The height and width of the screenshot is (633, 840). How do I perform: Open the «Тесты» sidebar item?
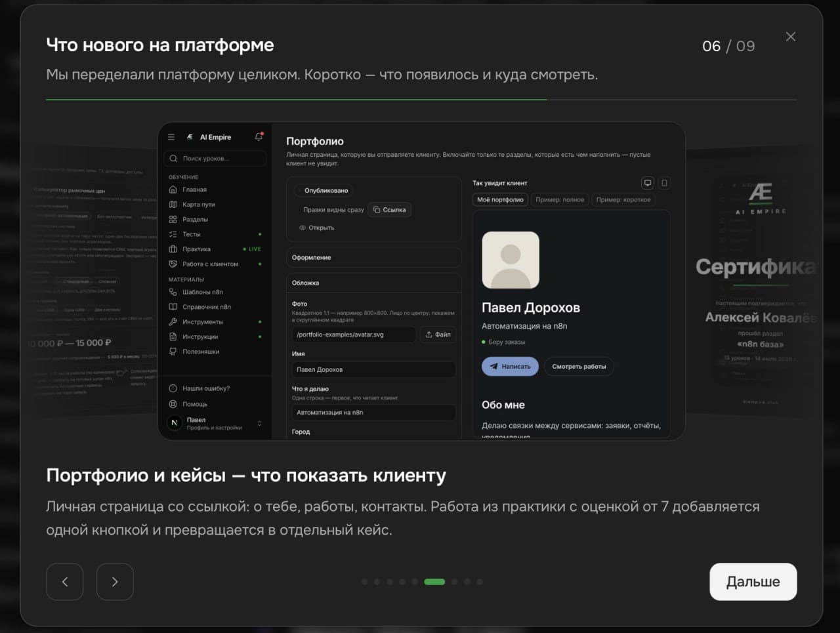click(x=215, y=234)
